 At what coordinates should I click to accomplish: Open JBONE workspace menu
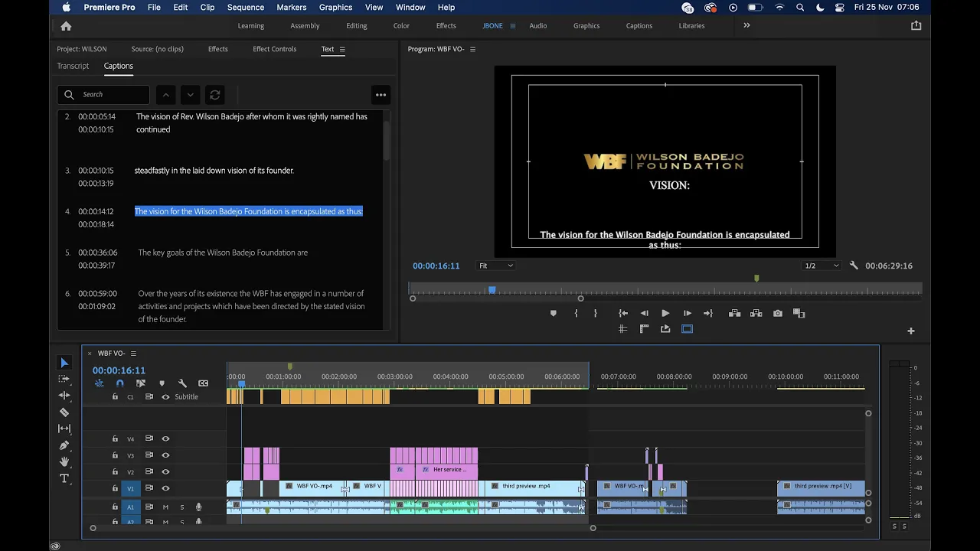click(x=513, y=26)
